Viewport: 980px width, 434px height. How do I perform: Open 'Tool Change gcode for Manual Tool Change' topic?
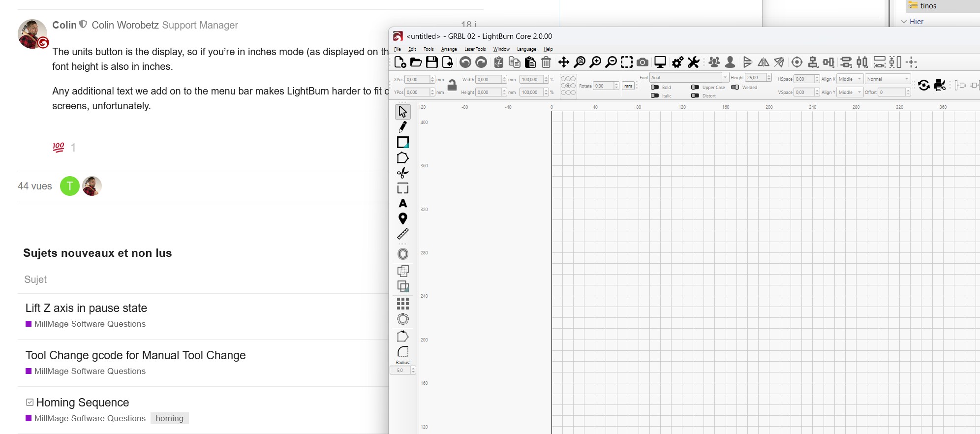coord(135,355)
